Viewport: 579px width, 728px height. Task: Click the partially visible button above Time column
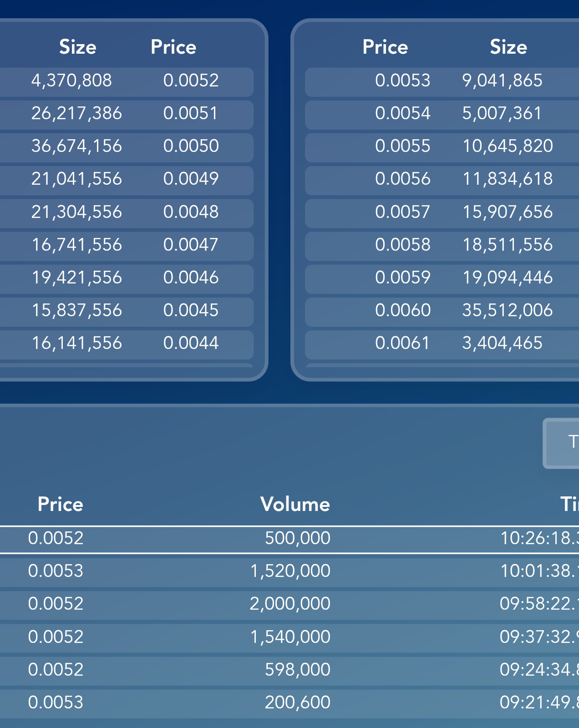pos(561,443)
